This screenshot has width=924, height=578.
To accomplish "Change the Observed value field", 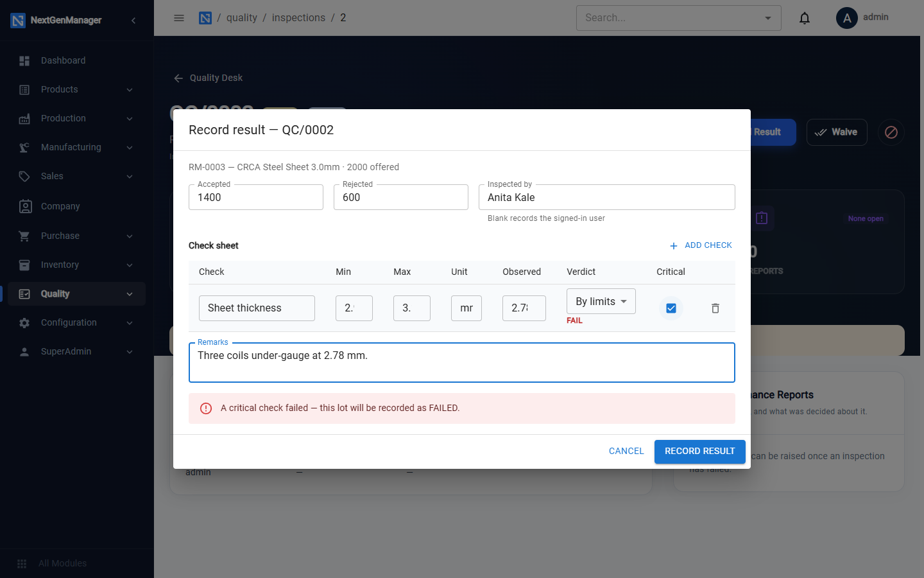I will point(524,308).
